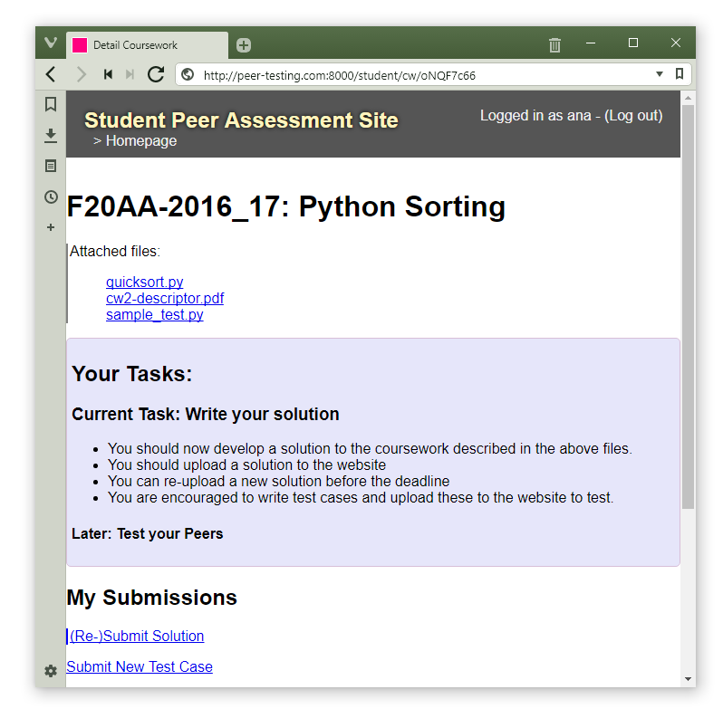
Task: Select the Detail Coursework tab
Action: click(145, 45)
